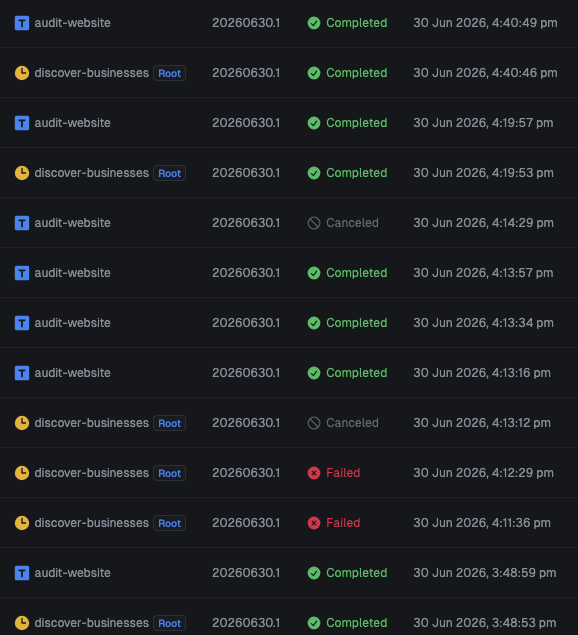Open audit-website run from 3:48:59 pm

73,573
